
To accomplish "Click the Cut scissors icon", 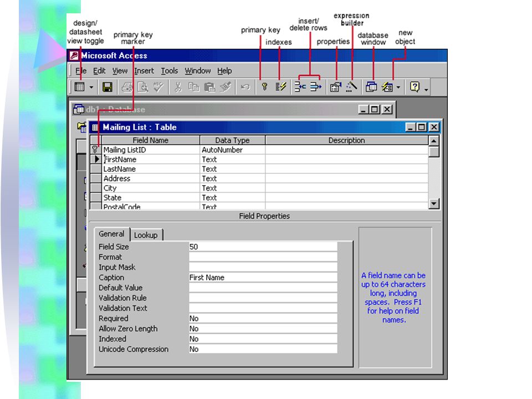I will tap(178, 87).
